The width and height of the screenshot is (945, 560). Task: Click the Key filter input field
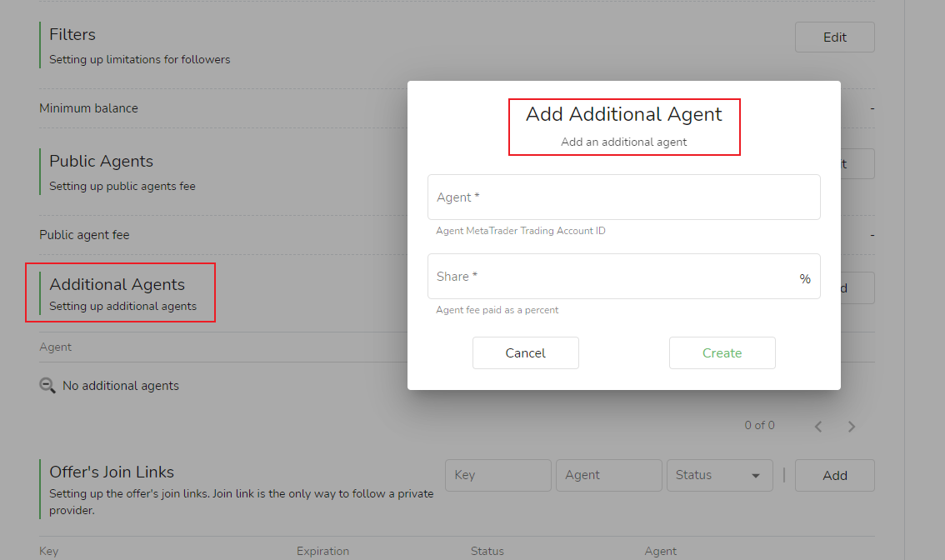pos(497,475)
